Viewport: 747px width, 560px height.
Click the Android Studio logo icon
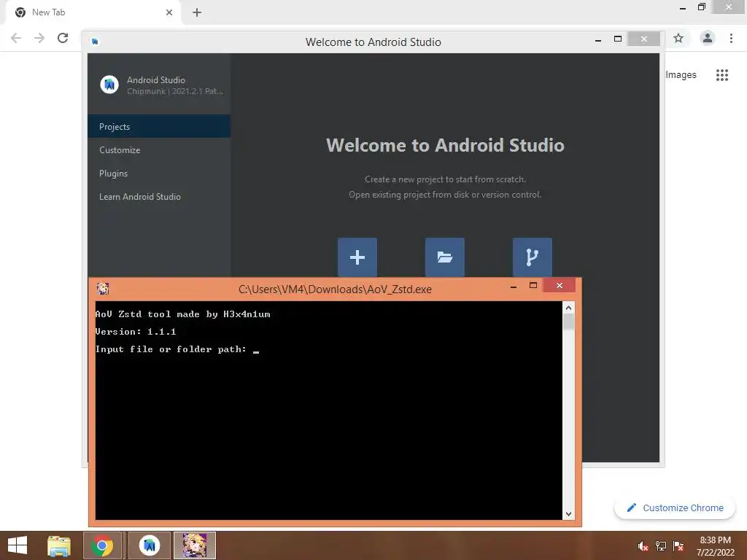[109, 85]
